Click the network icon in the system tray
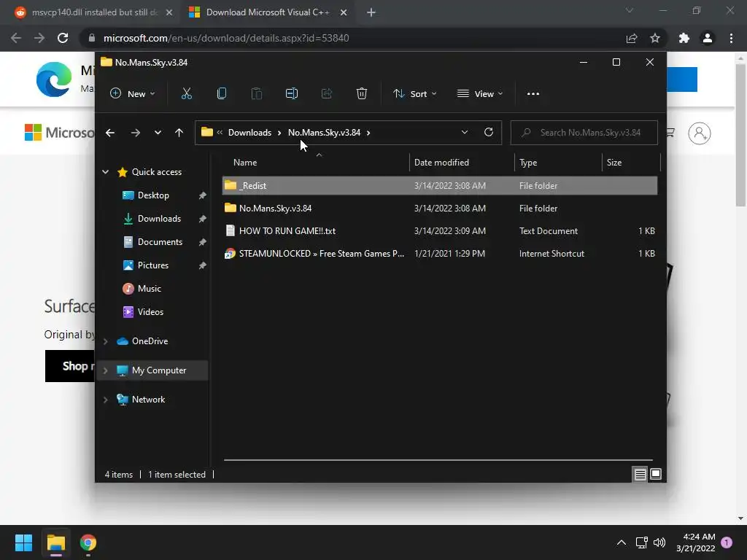 641,542
